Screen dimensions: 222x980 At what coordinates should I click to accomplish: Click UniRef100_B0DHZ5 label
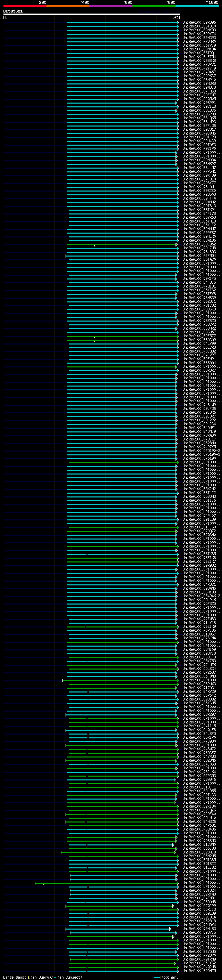[x=199, y=971]
